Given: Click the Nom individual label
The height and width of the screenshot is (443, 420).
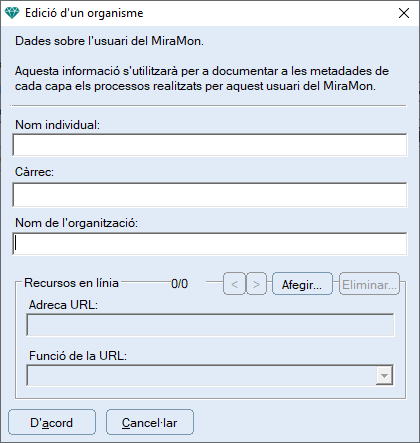Looking at the screenshot, I should tap(57, 125).
